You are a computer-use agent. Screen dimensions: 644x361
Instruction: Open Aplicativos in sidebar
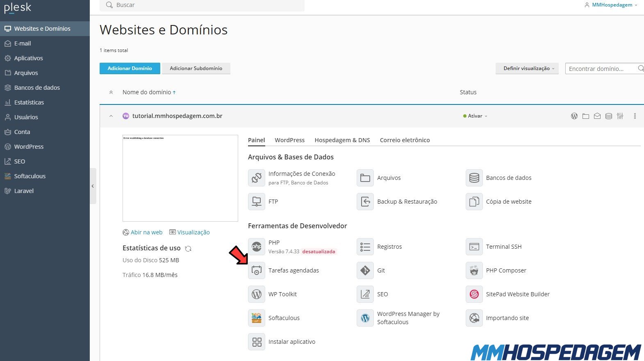click(x=45, y=58)
